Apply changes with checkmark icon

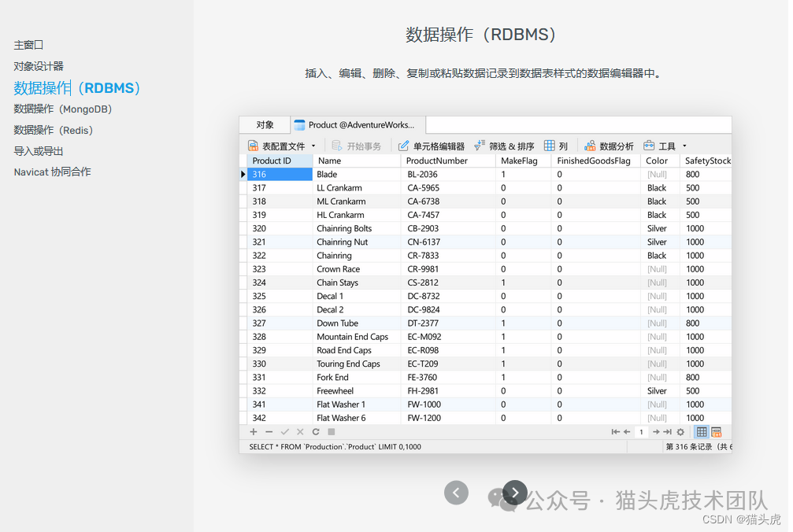(285, 432)
